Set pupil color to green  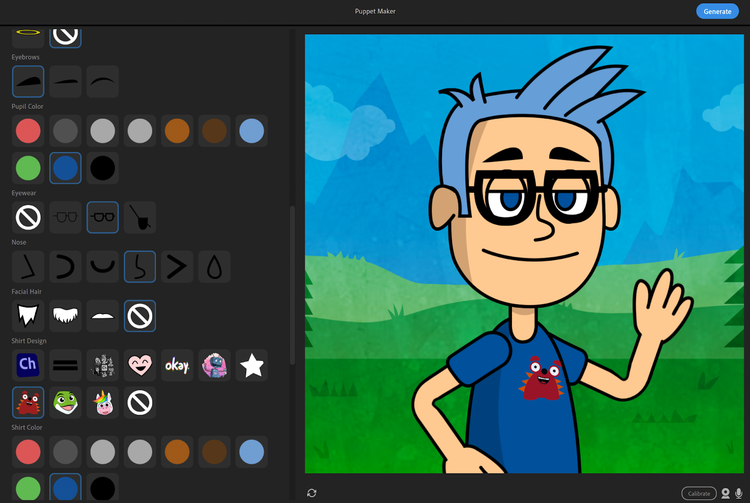[x=28, y=168]
